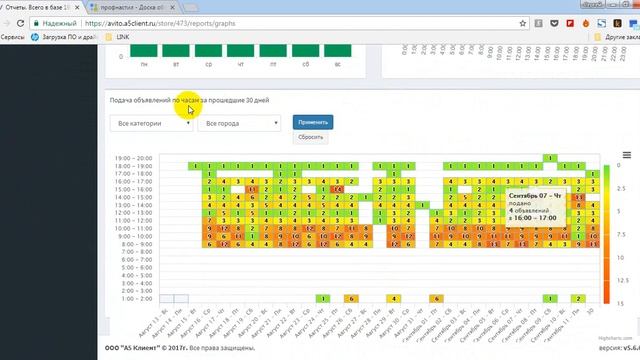
Task: Expand the 'Все города' dropdown
Action: click(239, 123)
